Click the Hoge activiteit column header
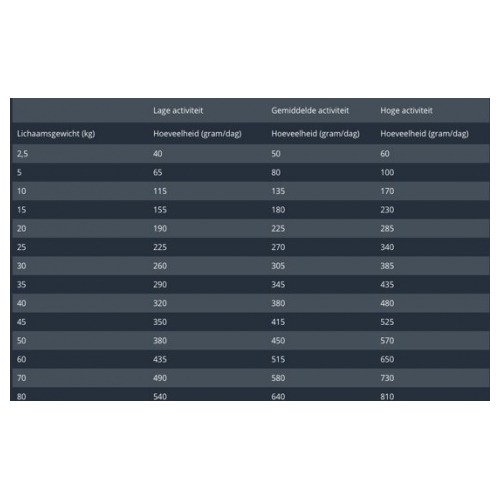The height and width of the screenshot is (500, 500). tap(406, 111)
